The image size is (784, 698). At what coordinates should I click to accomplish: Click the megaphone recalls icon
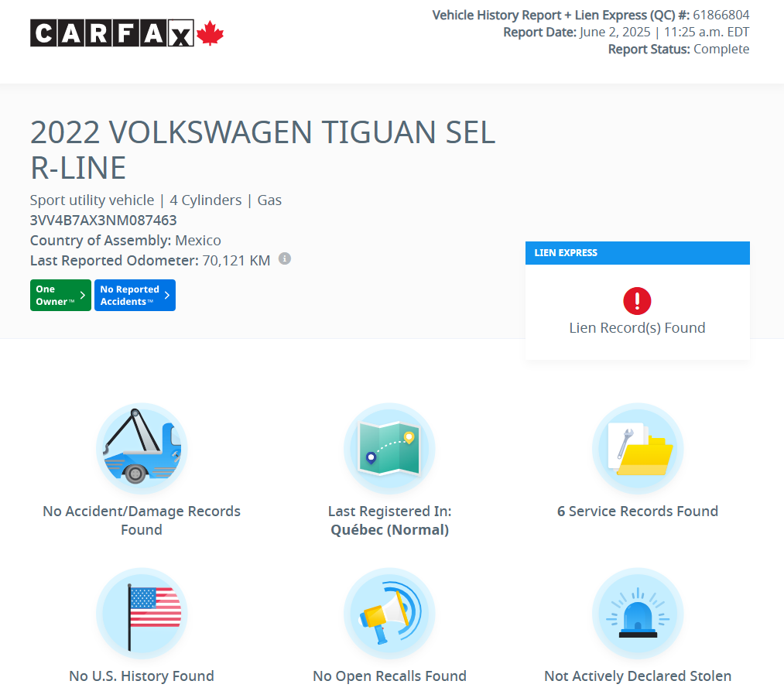[x=389, y=614]
